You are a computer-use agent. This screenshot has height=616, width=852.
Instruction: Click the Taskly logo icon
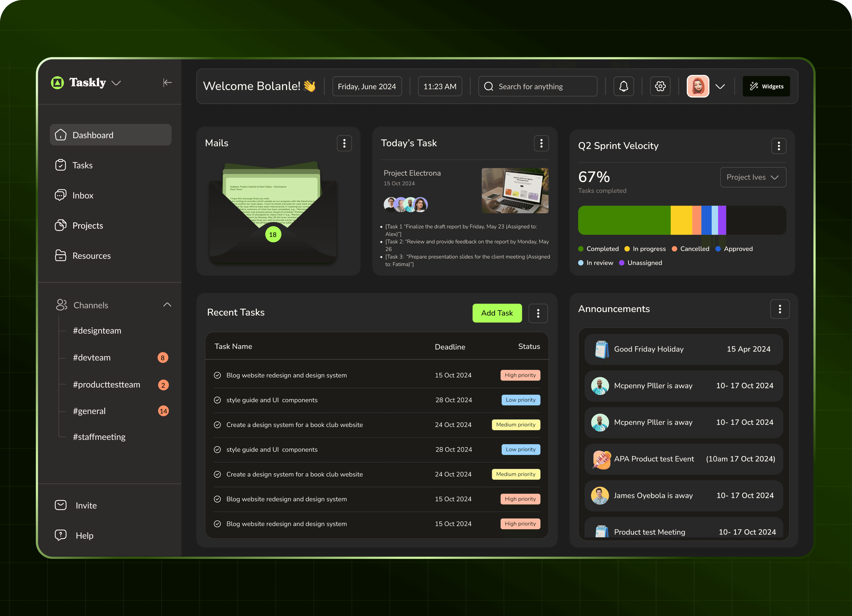click(57, 83)
